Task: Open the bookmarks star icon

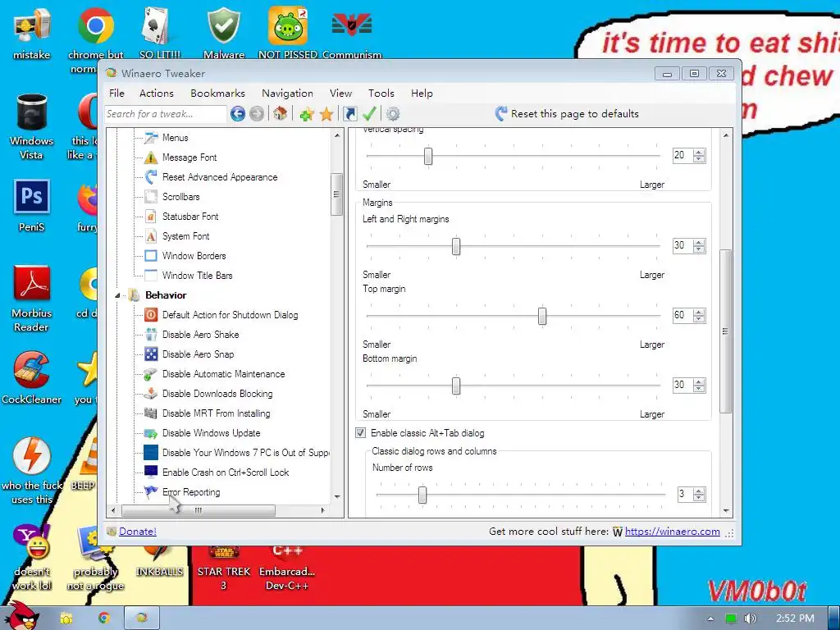Action: 326,113
